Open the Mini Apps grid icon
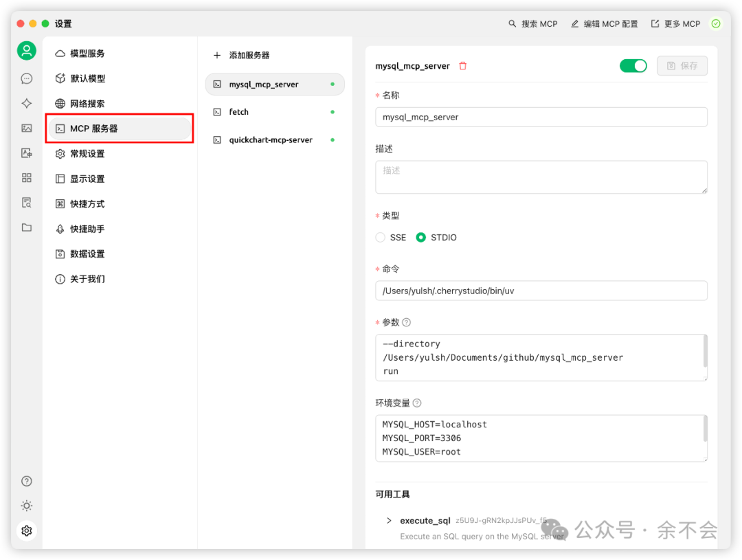 coord(26,177)
